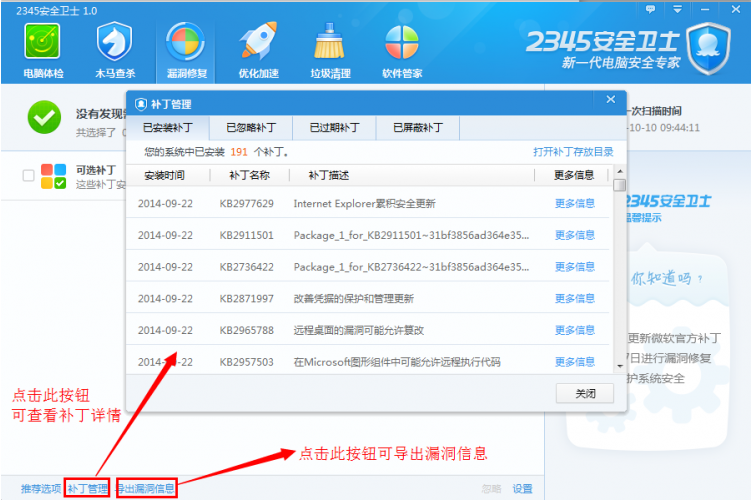The image size is (752, 502).
Task: Switch to the 已屏蔽补丁 tab
Action: pyautogui.click(x=417, y=128)
